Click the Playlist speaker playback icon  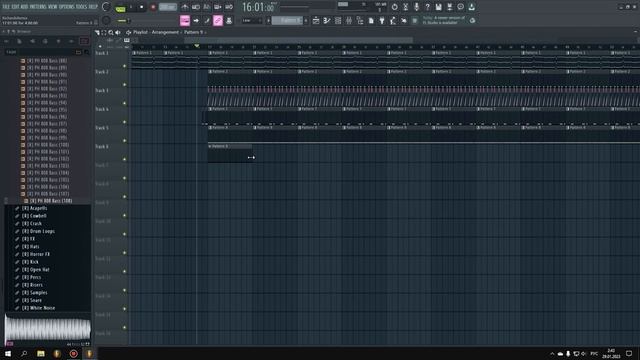118,32
